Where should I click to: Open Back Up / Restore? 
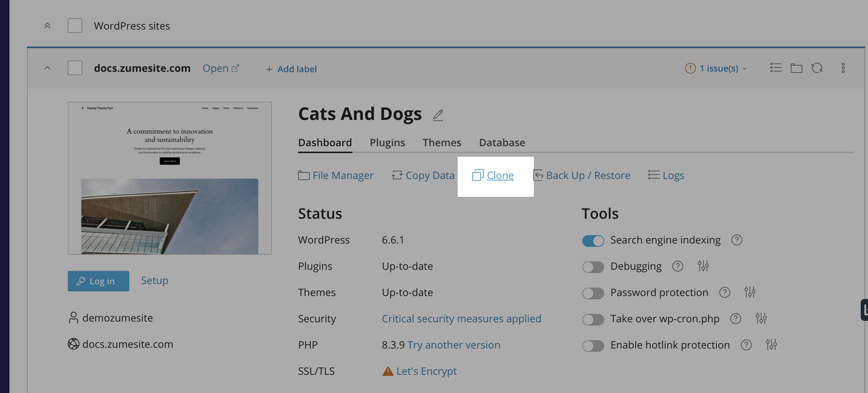click(x=582, y=175)
